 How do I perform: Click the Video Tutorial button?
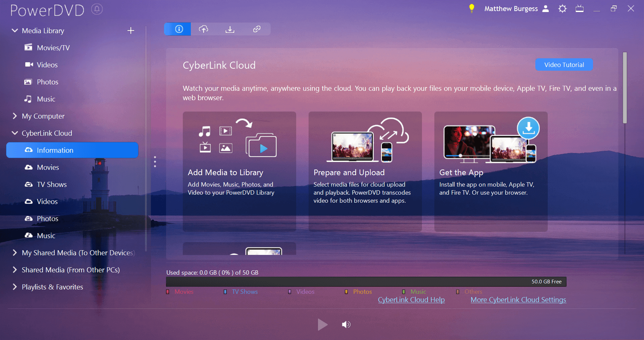[x=564, y=65]
